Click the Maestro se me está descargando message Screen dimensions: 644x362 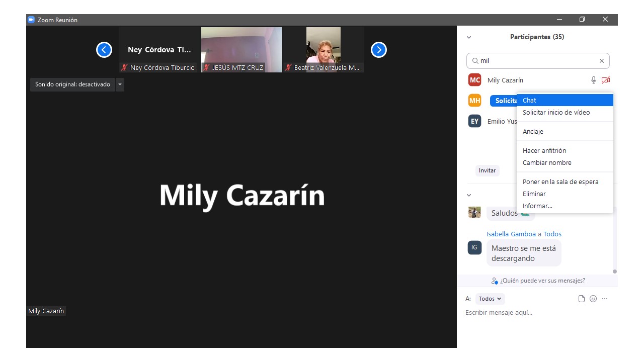click(524, 253)
